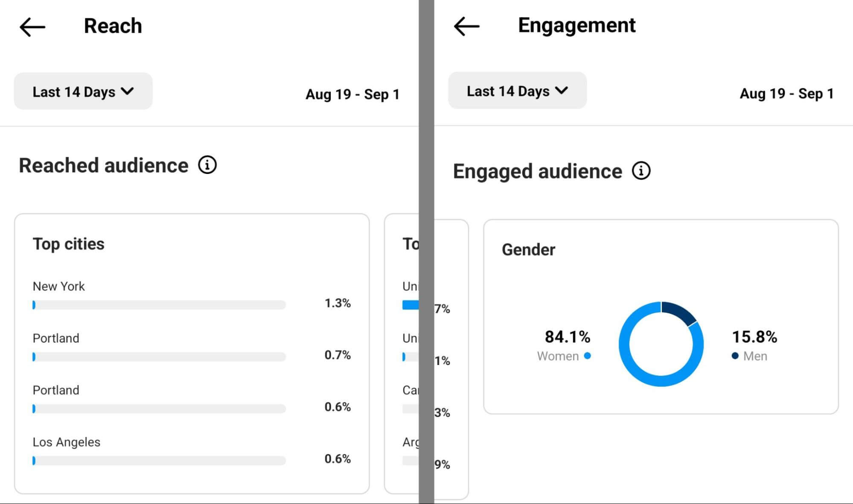Image resolution: width=853 pixels, height=504 pixels.
Task: Switch to the Engagement insights view
Action: 577,26
